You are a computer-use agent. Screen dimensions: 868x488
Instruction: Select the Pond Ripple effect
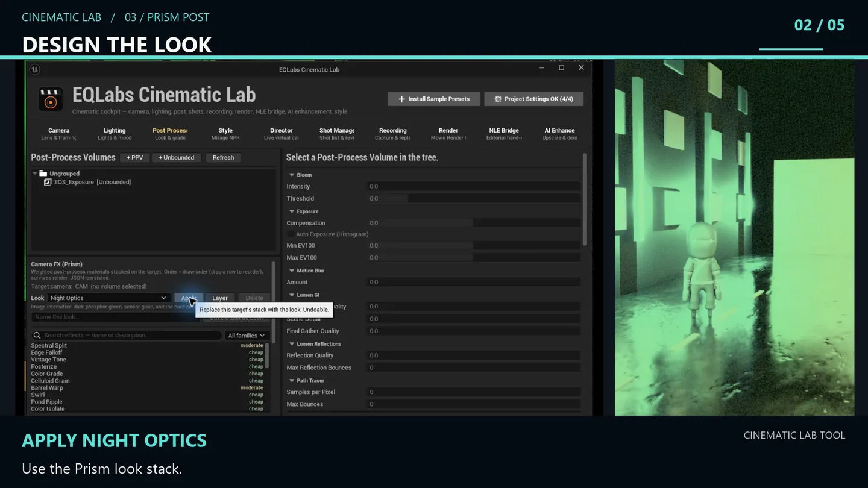[46, 402]
